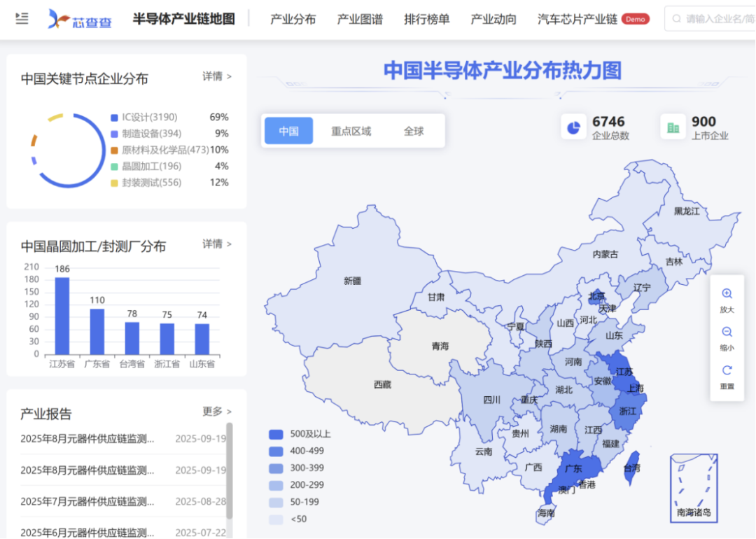Select 四川 on the map
The image size is (756, 539).
point(492,400)
